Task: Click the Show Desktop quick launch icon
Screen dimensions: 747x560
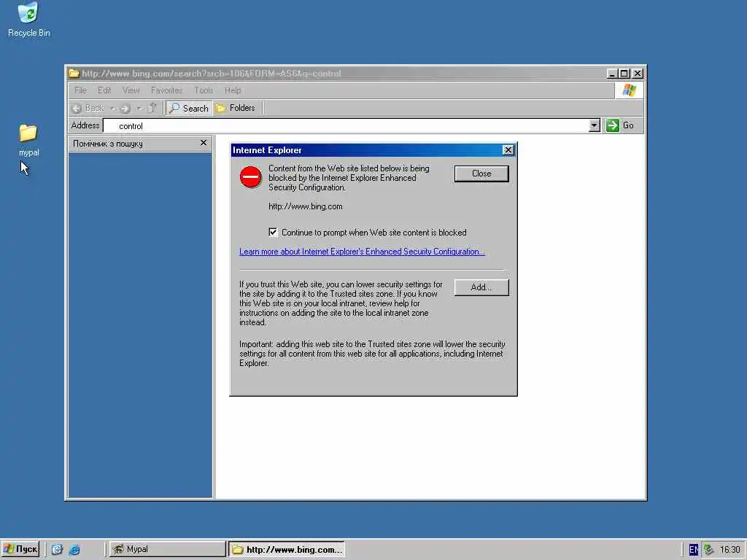Action: pos(57,549)
